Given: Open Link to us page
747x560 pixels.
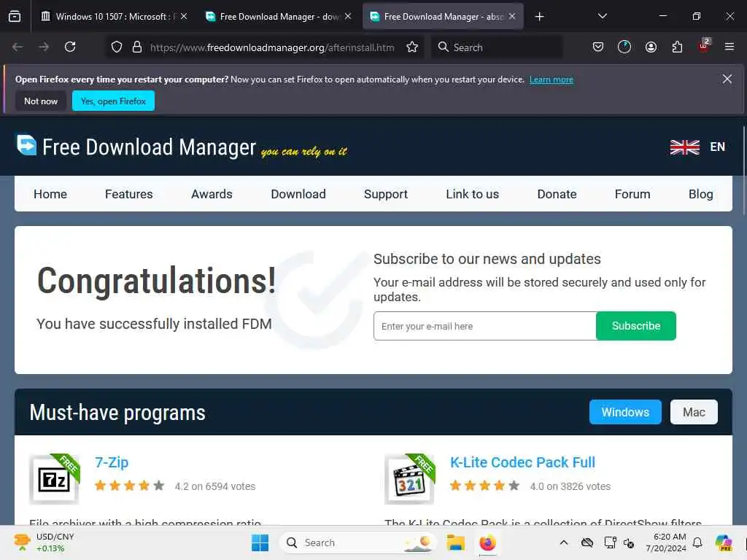Looking at the screenshot, I should tap(472, 194).
